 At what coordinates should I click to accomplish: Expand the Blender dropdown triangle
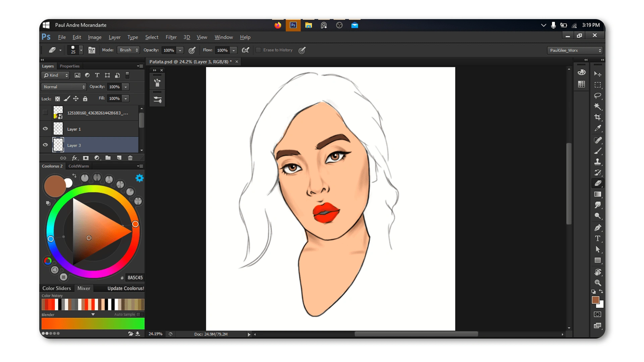pyautogui.click(x=93, y=314)
